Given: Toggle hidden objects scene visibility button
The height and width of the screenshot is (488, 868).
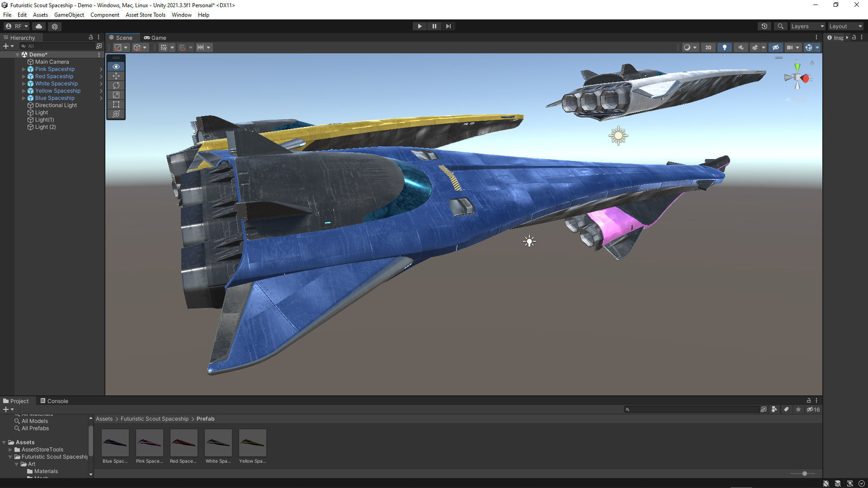Looking at the screenshot, I should (776, 47).
